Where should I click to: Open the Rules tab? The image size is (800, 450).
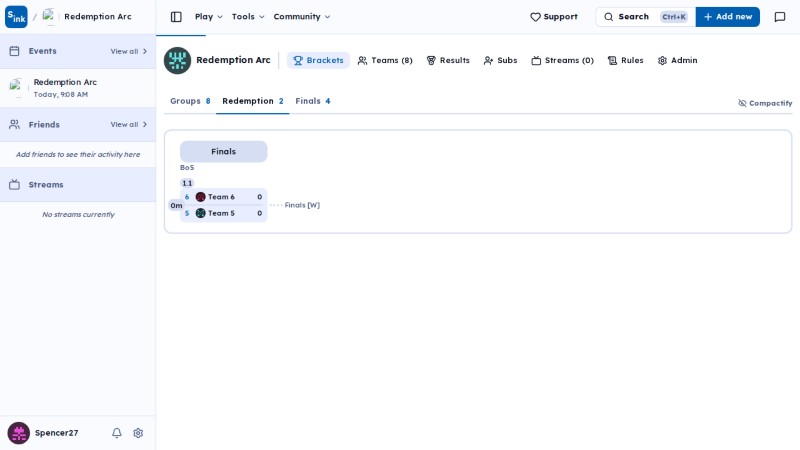click(626, 60)
